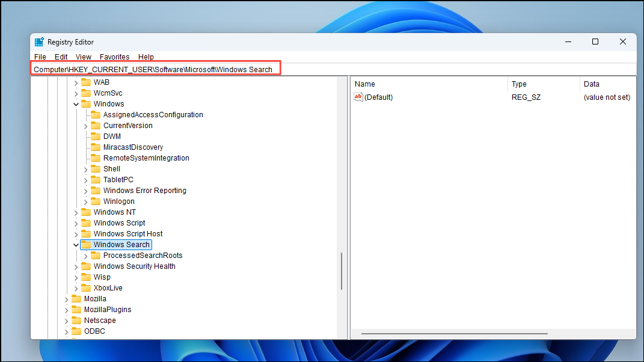Click the TabletPC folder icon
Screen dimensions: 644x362
click(x=95, y=180)
